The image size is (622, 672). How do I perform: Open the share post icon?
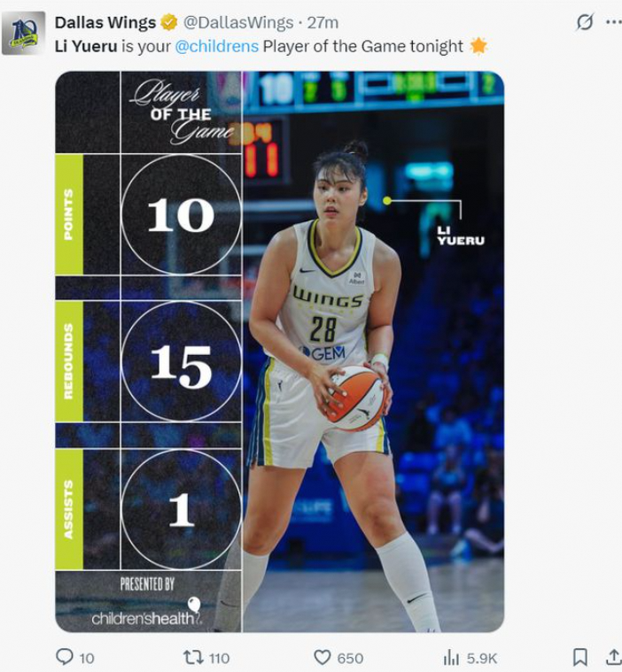point(614,657)
